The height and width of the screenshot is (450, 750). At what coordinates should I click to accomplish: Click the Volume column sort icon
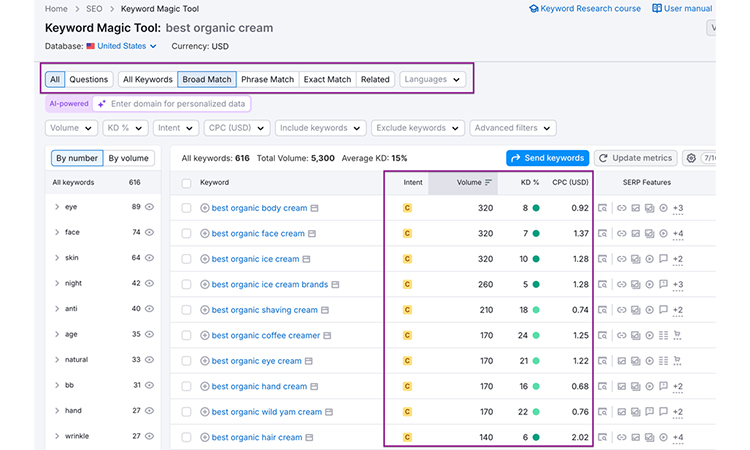click(488, 182)
